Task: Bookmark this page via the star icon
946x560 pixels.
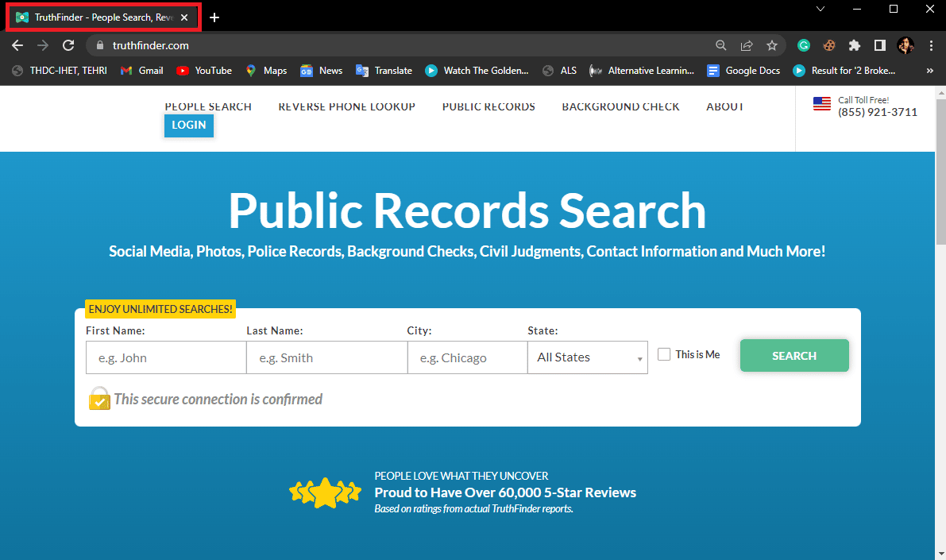Action: click(x=772, y=45)
